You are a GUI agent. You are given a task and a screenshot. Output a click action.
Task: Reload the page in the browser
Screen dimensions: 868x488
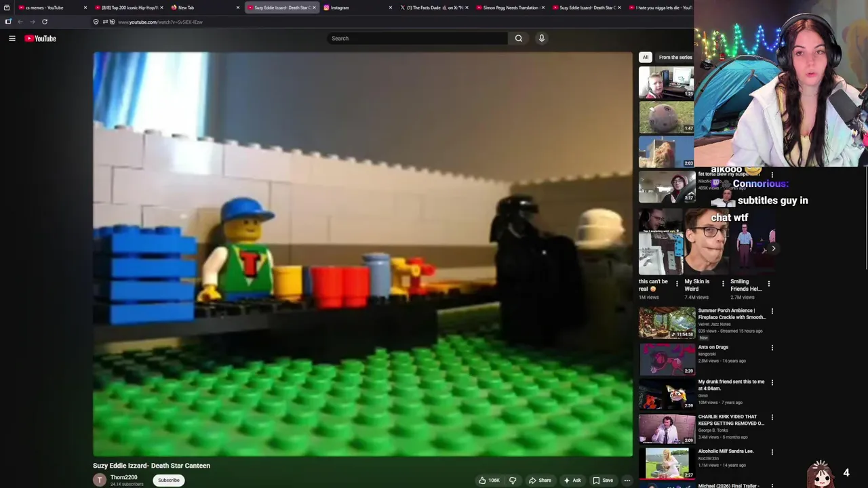(45, 22)
